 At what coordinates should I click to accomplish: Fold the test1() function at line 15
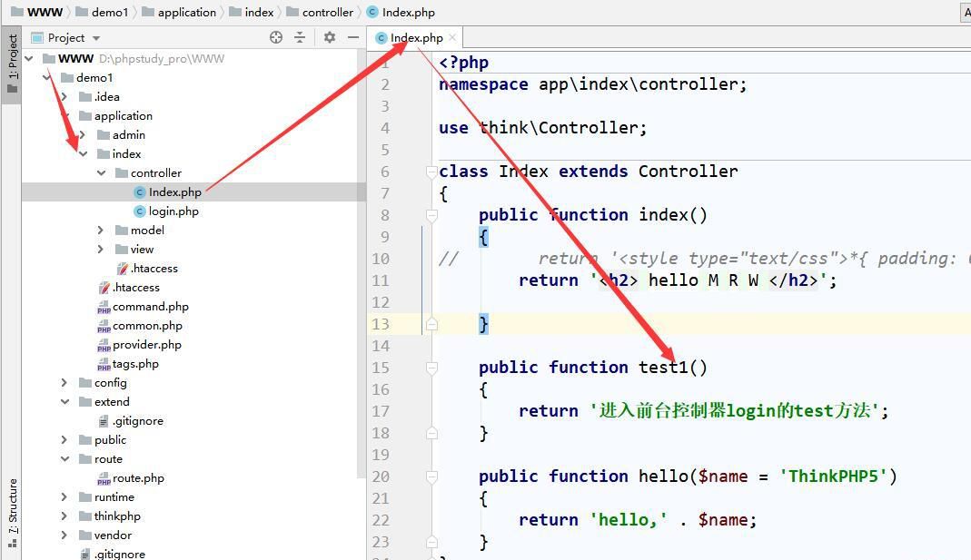(431, 368)
